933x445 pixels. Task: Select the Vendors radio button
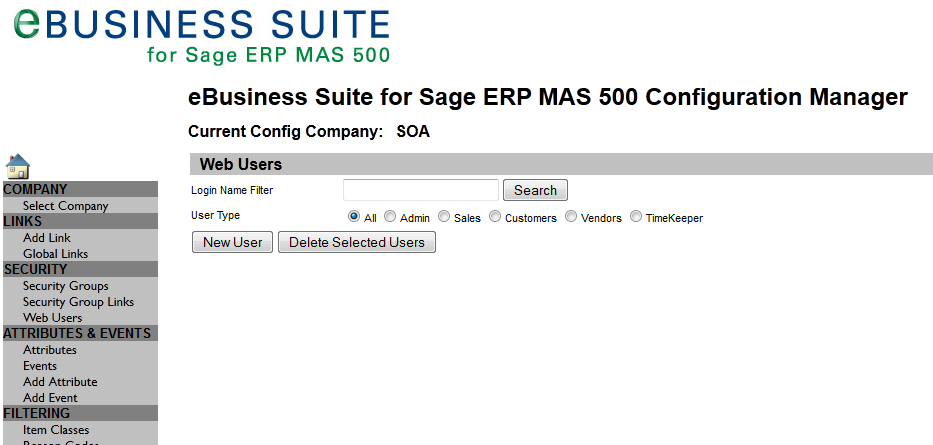click(571, 217)
